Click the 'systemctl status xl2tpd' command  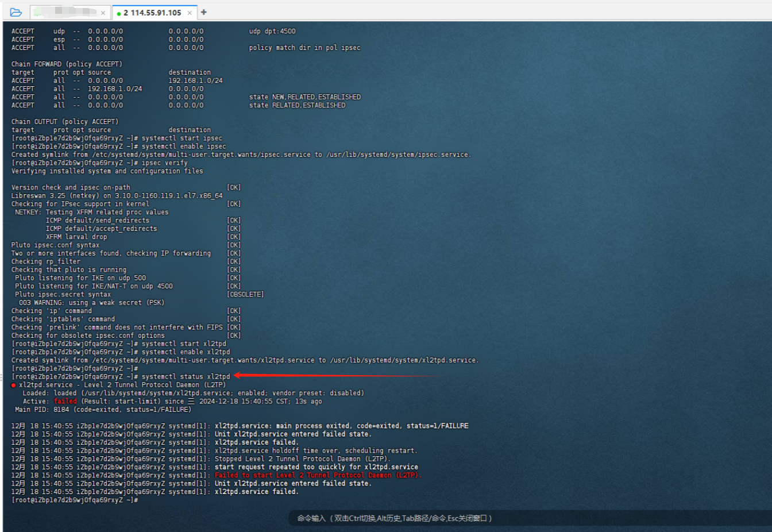tap(186, 377)
